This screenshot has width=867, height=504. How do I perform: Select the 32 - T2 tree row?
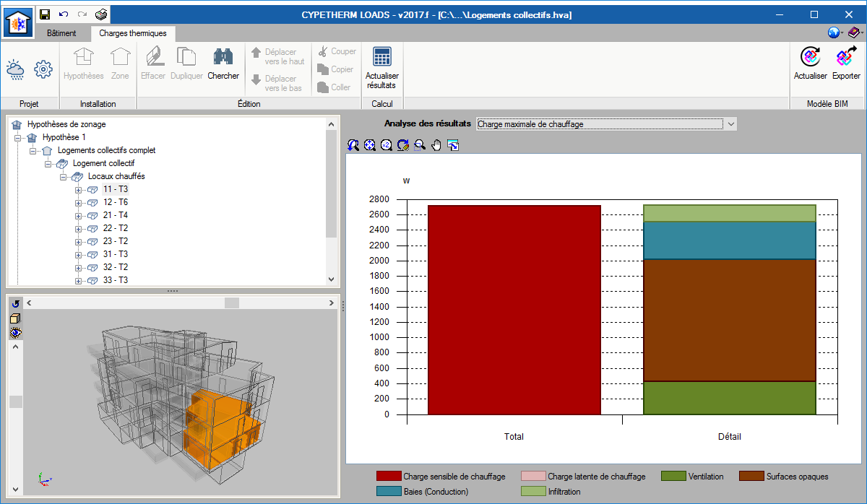115,267
